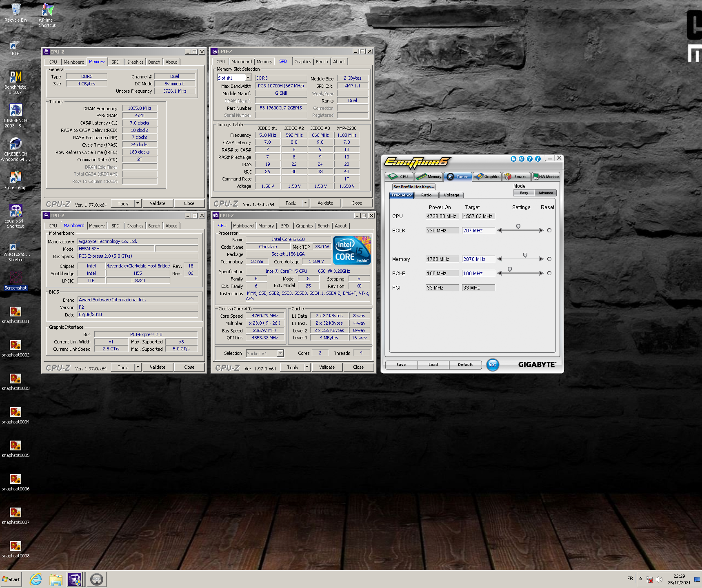This screenshot has width=702, height=588.
Task: Click the system clock 22:29 in tray
Action: [x=679, y=576]
